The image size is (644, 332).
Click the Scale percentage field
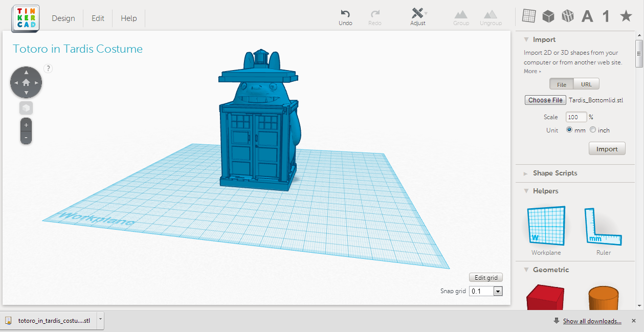(x=576, y=117)
